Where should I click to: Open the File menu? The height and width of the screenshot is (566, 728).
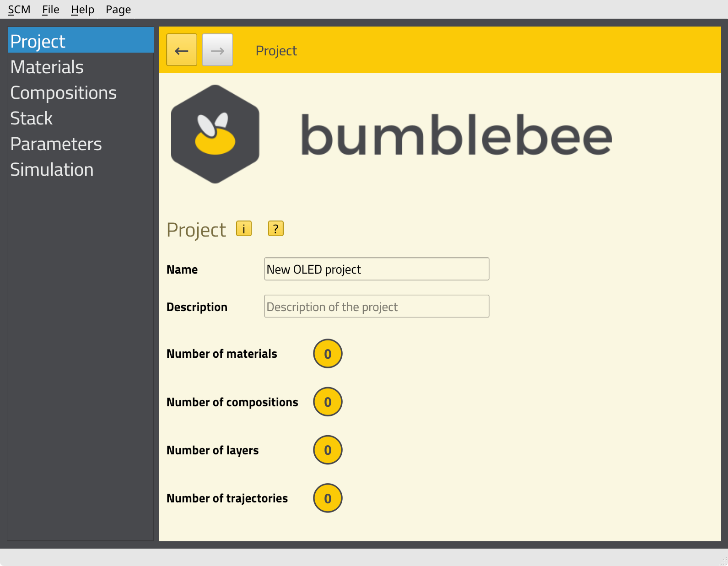tap(51, 10)
